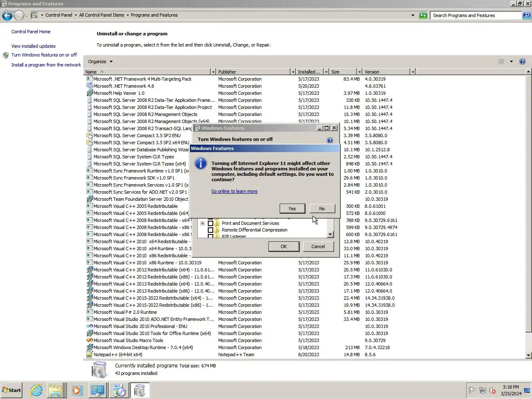Check Remote Differential Compression box
This screenshot has width=532, height=399.
[210, 230]
